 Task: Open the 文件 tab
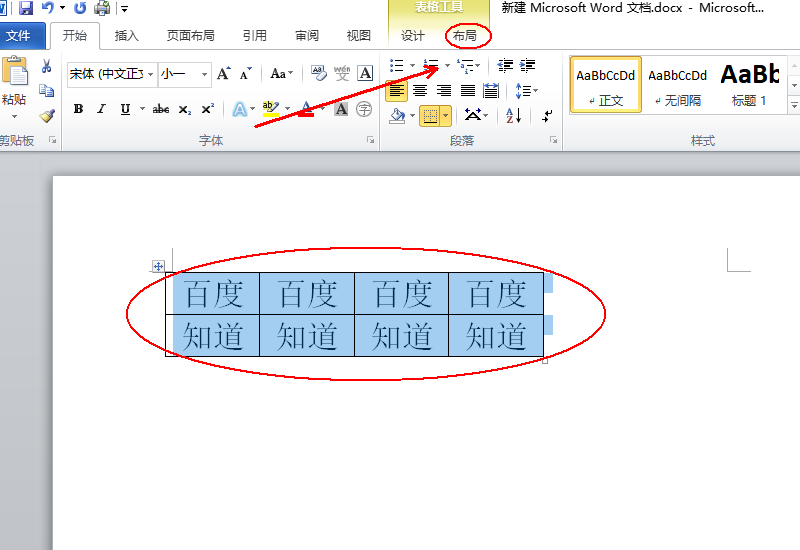(18, 36)
